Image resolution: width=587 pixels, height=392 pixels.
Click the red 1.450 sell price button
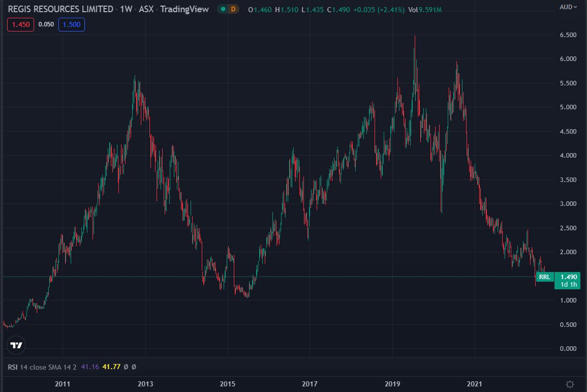[21, 25]
